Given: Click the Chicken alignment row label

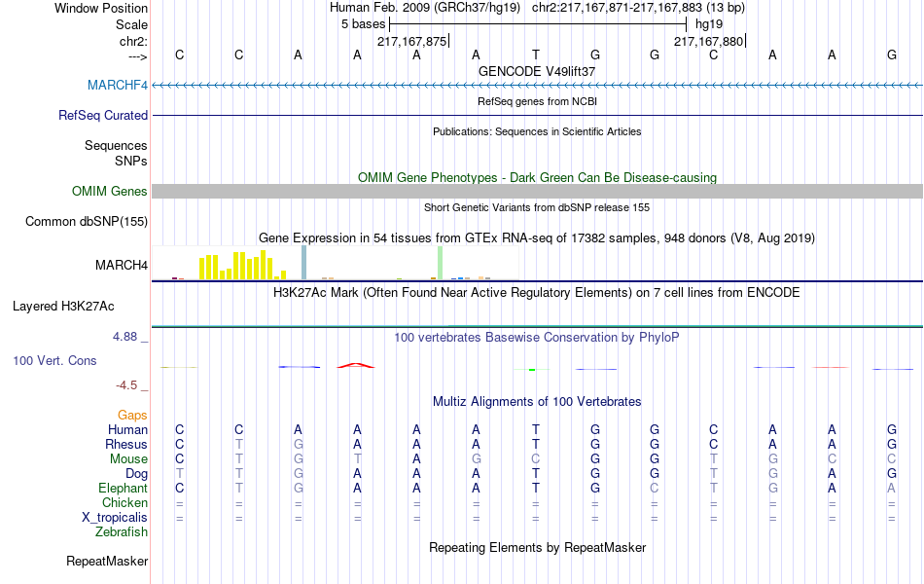Looking at the screenshot, I should pos(124,502).
